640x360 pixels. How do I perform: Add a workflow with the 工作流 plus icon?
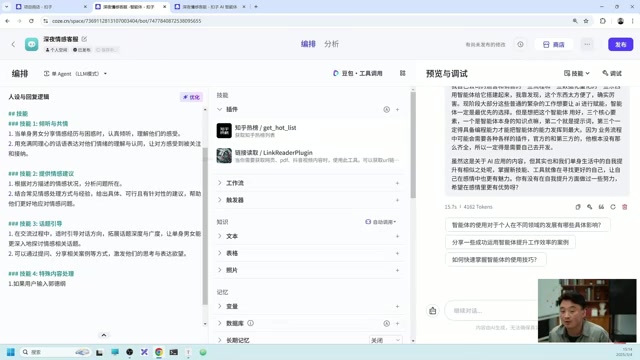point(398,183)
